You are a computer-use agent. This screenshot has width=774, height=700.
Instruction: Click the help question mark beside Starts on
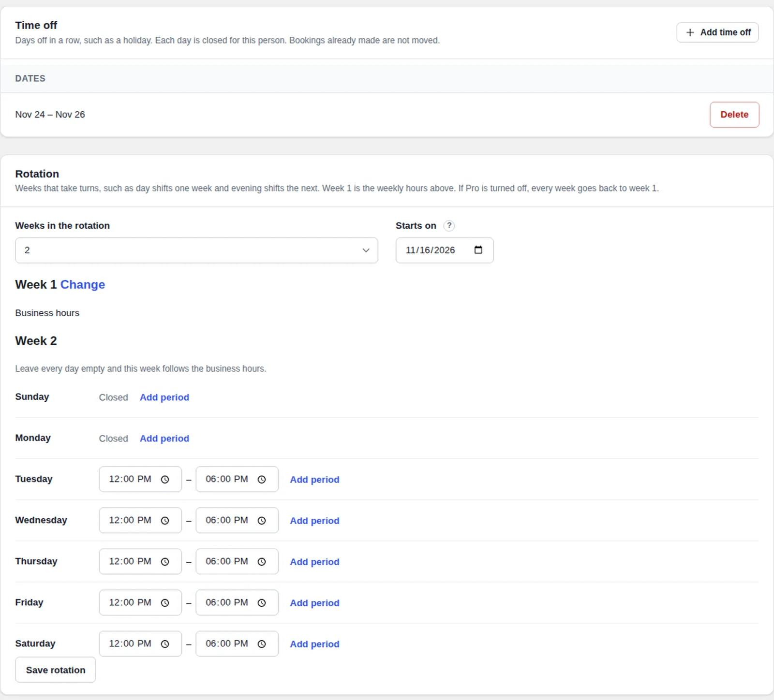pos(449,226)
